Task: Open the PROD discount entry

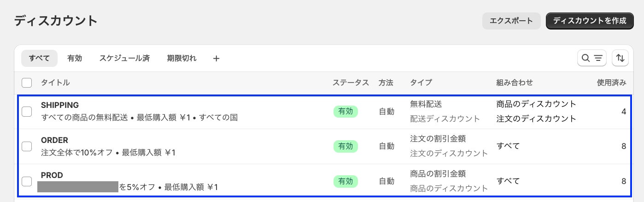Action: 52,175
